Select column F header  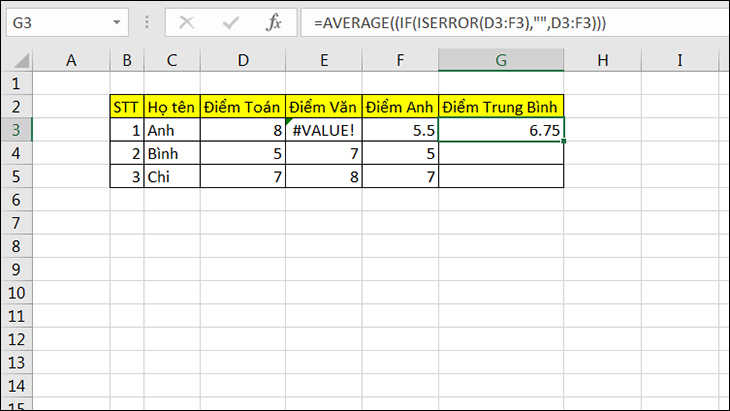[x=400, y=60]
